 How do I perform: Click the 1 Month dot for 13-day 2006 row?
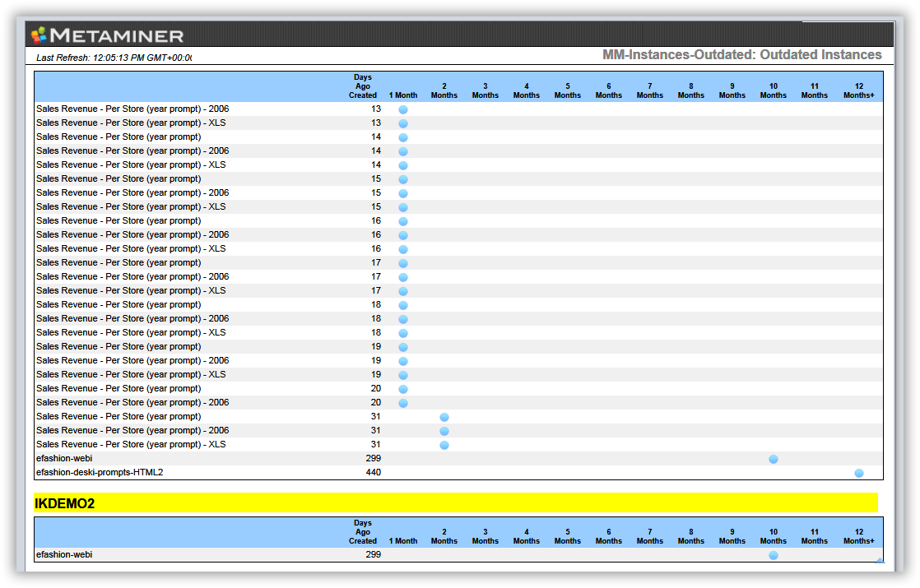pos(403,109)
